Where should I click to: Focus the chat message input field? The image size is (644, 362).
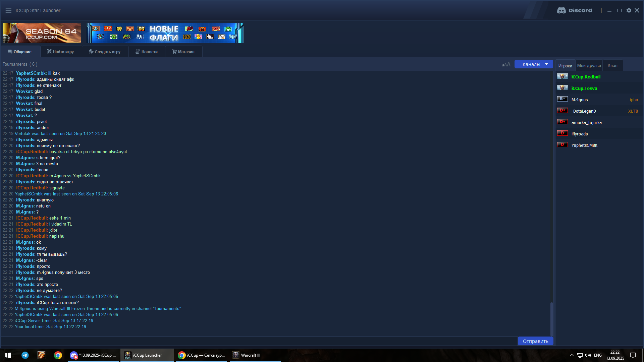point(259,341)
